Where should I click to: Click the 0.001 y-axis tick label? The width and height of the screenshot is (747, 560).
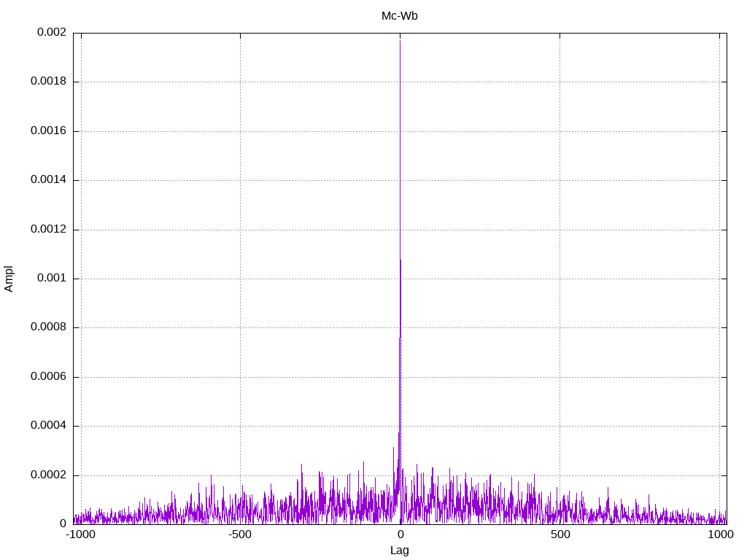click(51, 279)
